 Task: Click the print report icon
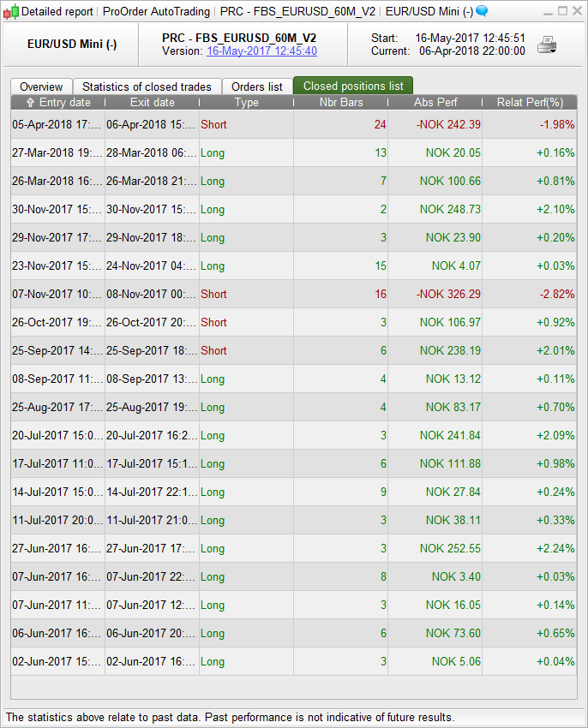coord(547,45)
